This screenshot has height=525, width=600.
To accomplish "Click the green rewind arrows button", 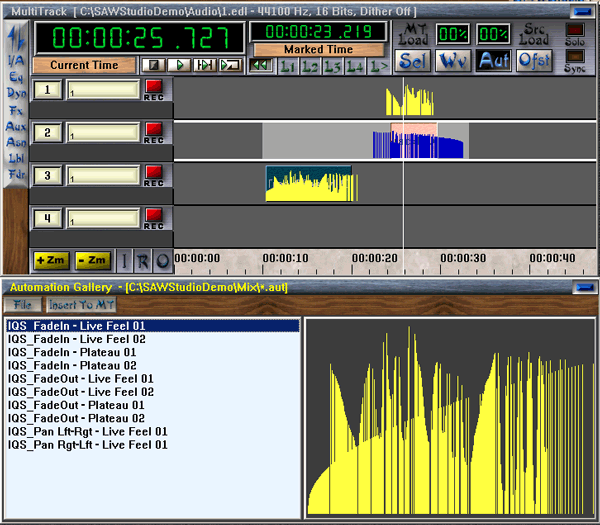I will click(x=261, y=65).
